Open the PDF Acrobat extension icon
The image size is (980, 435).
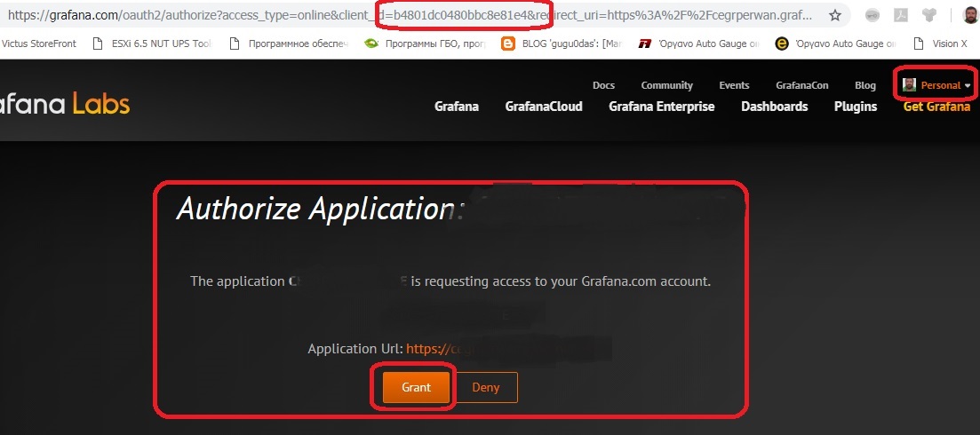[x=901, y=16]
